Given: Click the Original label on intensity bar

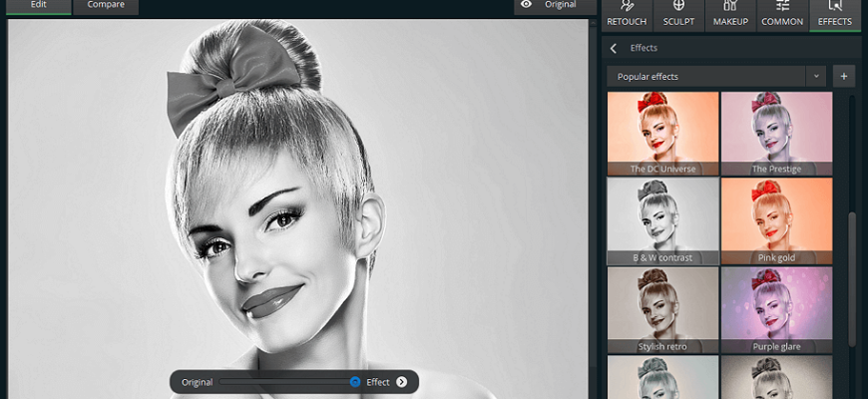Looking at the screenshot, I should click(198, 382).
